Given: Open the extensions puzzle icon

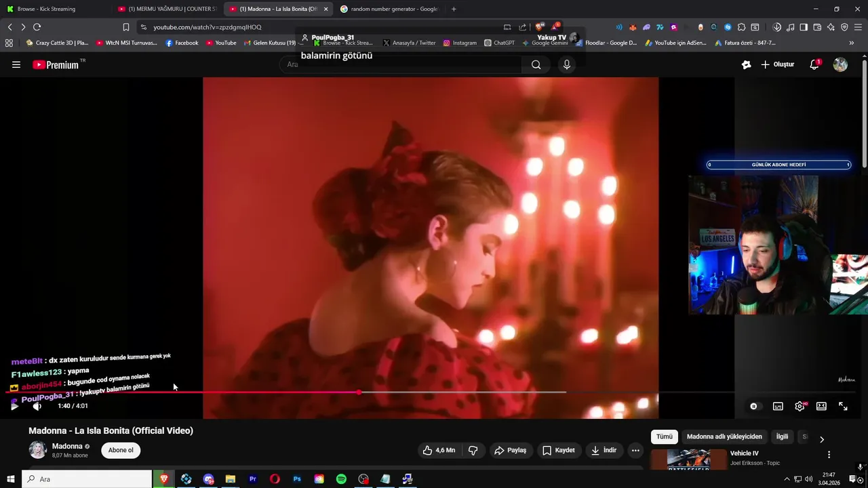Looking at the screenshot, I should click(741, 27).
